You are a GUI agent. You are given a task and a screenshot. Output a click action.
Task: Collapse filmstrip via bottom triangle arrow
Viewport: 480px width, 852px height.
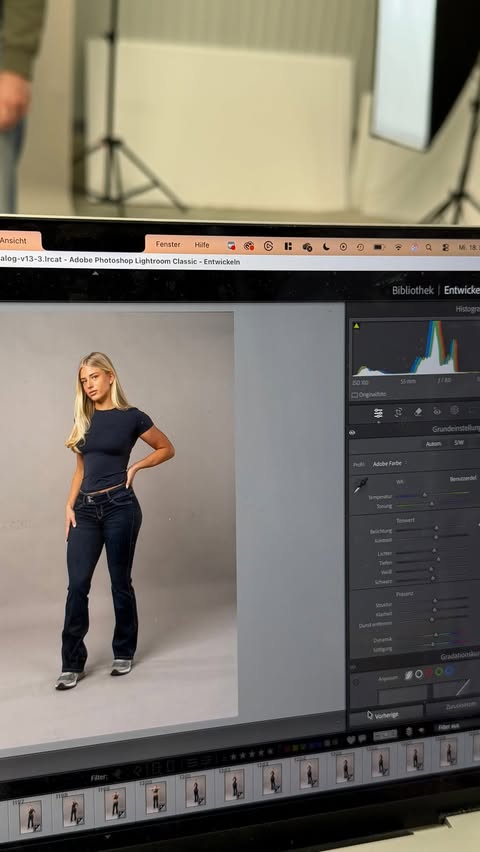click(x=107, y=837)
